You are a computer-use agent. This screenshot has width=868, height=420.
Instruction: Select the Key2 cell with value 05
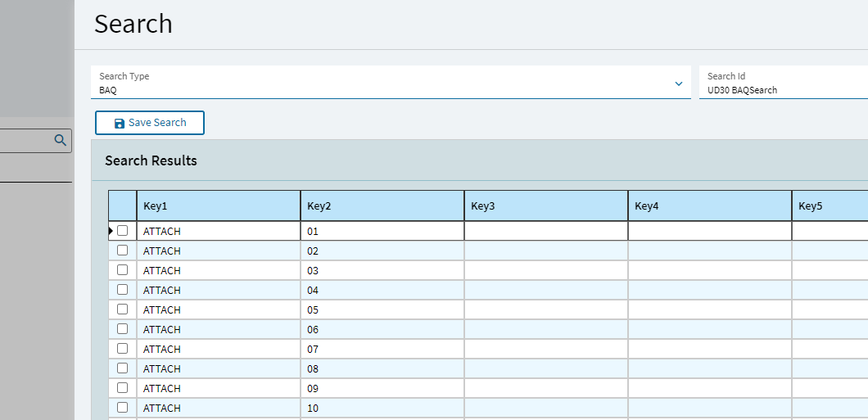pos(382,309)
